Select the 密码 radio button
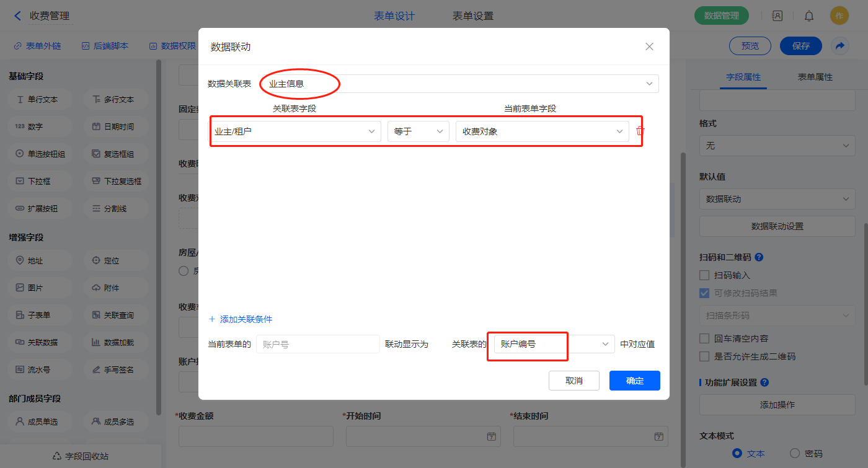The height and width of the screenshot is (468, 868). coord(794,453)
